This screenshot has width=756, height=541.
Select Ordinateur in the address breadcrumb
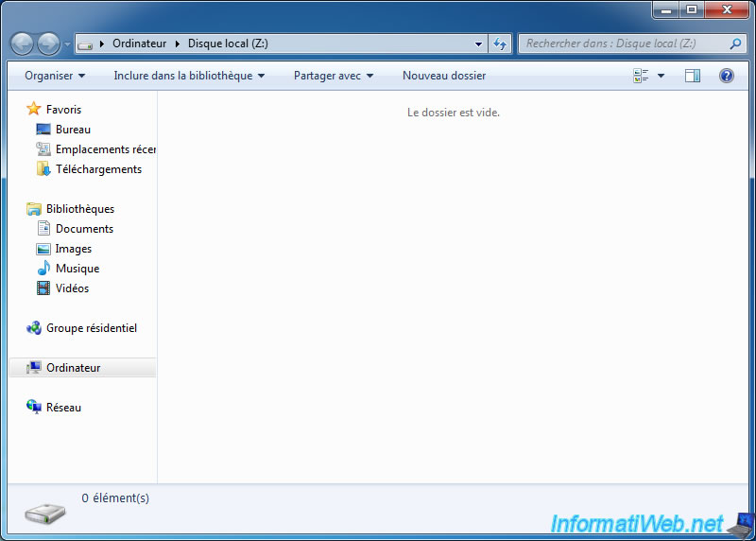139,44
